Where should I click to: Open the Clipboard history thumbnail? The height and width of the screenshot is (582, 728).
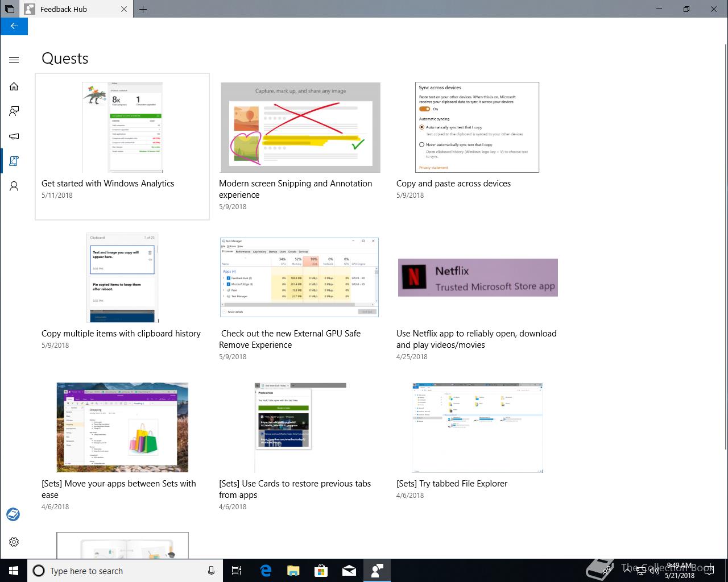122,277
